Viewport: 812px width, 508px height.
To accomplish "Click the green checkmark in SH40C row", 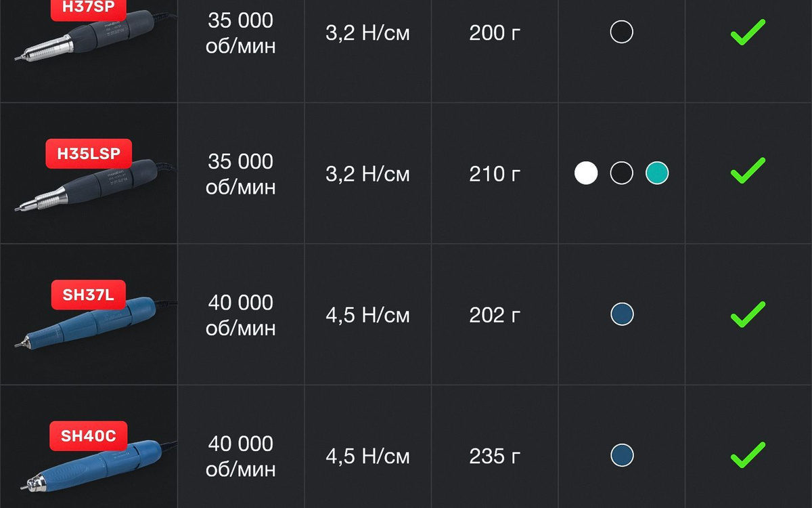I will coord(748,455).
